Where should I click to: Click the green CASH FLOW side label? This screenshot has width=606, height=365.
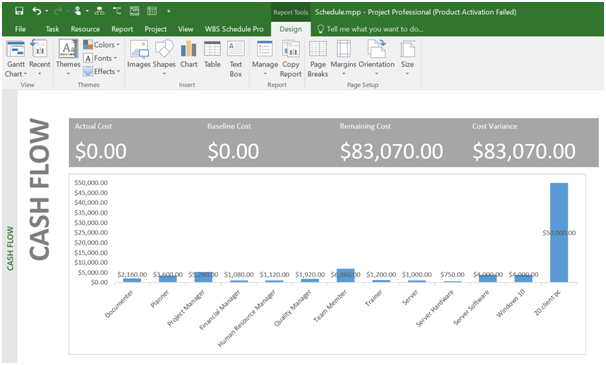(x=10, y=248)
